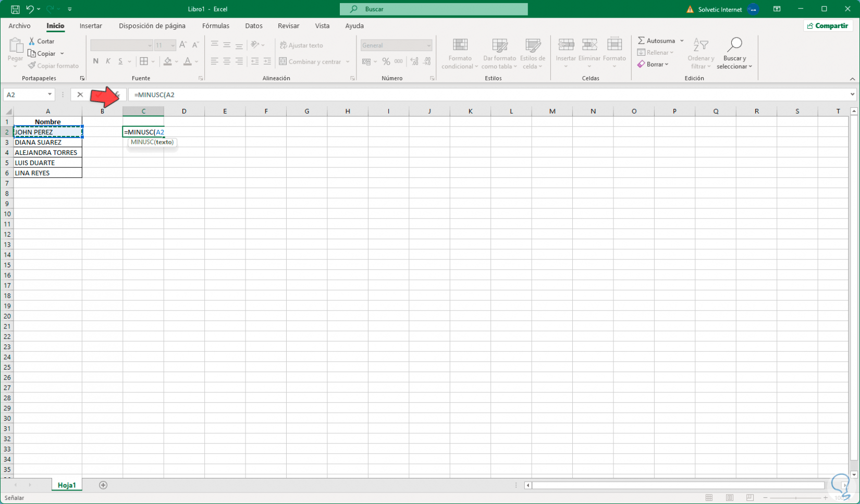Click the Rellenar button

point(655,52)
